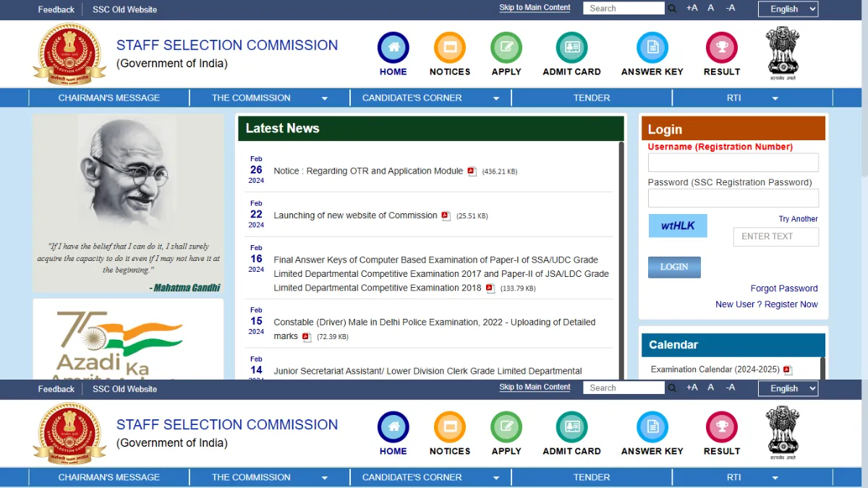Open the top English language dropdown
This screenshot has width=868, height=488.
(788, 9)
